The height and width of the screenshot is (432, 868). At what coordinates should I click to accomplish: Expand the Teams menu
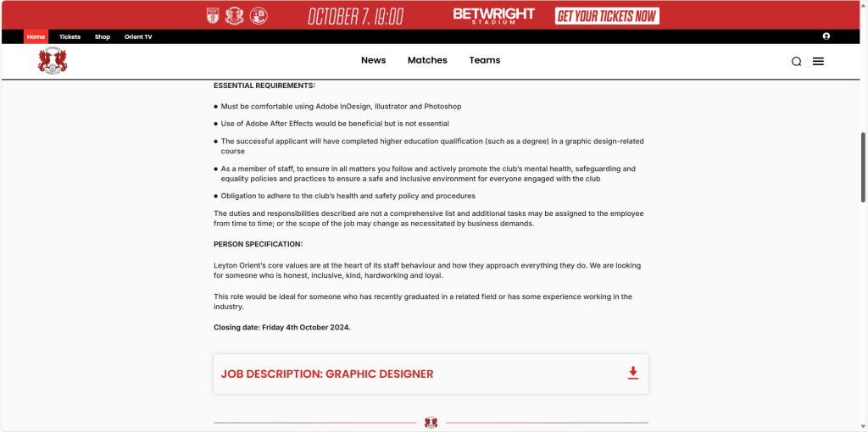point(484,60)
